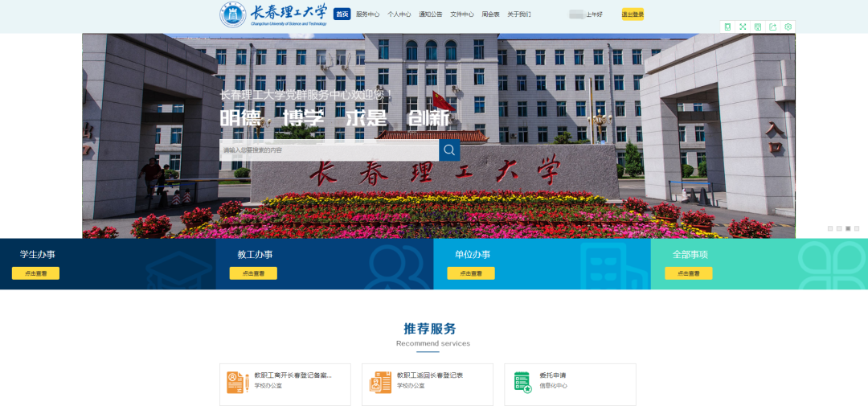The width and height of the screenshot is (868, 410).
Task: Click the green save disk icon
Action: [x=758, y=27]
